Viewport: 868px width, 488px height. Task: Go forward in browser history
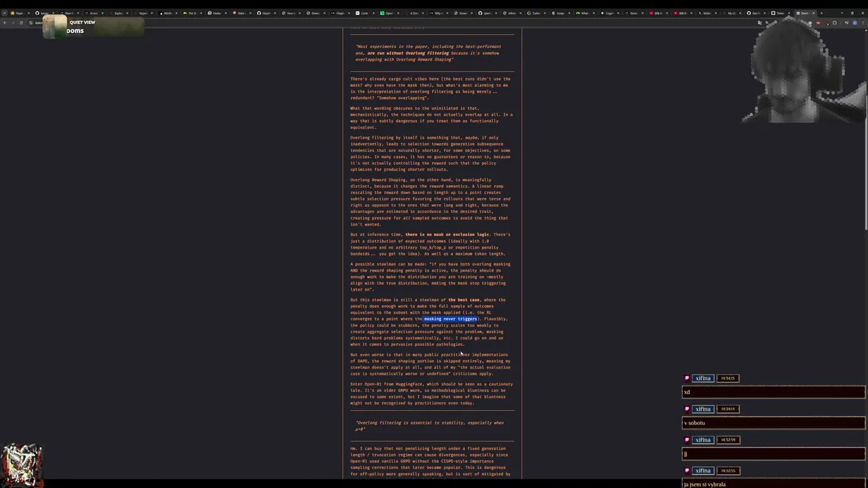point(13,22)
